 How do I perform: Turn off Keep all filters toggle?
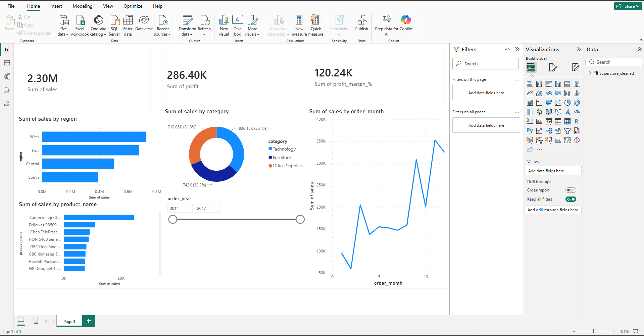point(571,199)
